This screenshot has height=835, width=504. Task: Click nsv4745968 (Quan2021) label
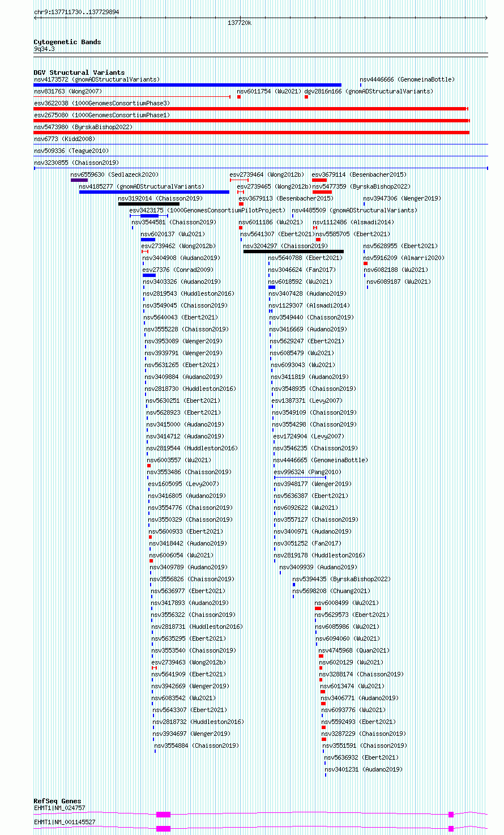(x=354, y=651)
